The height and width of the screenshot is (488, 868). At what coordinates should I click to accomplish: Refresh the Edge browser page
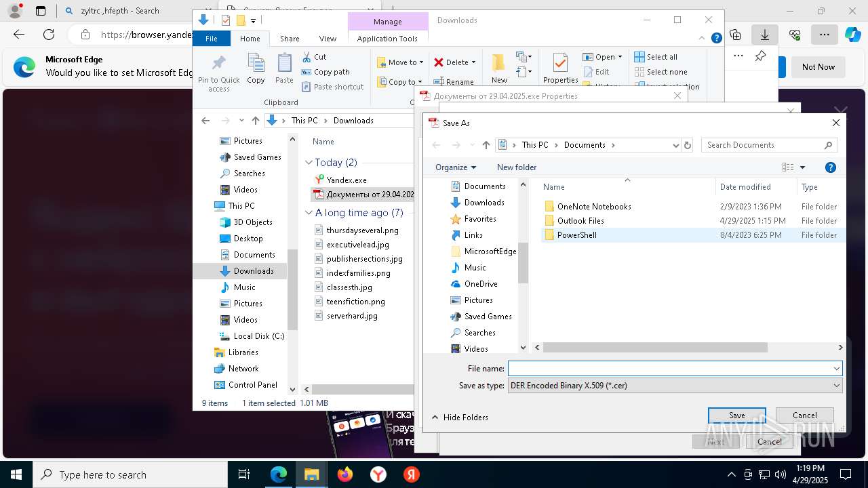49,35
